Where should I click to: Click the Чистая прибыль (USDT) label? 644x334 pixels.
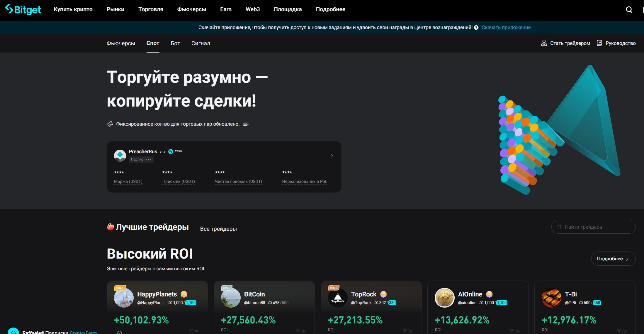[x=239, y=182]
